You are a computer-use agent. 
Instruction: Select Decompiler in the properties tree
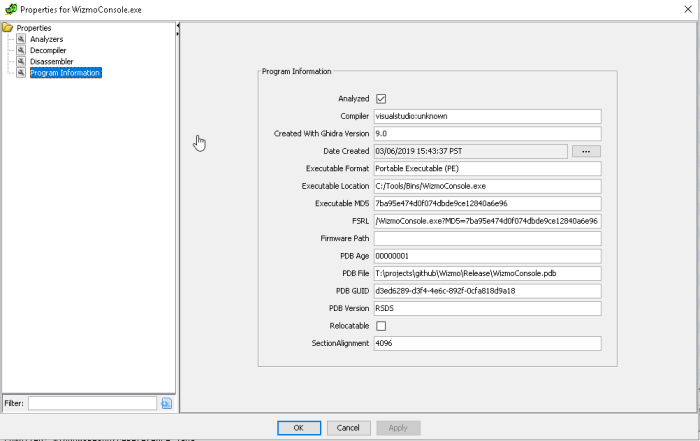click(48, 50)
